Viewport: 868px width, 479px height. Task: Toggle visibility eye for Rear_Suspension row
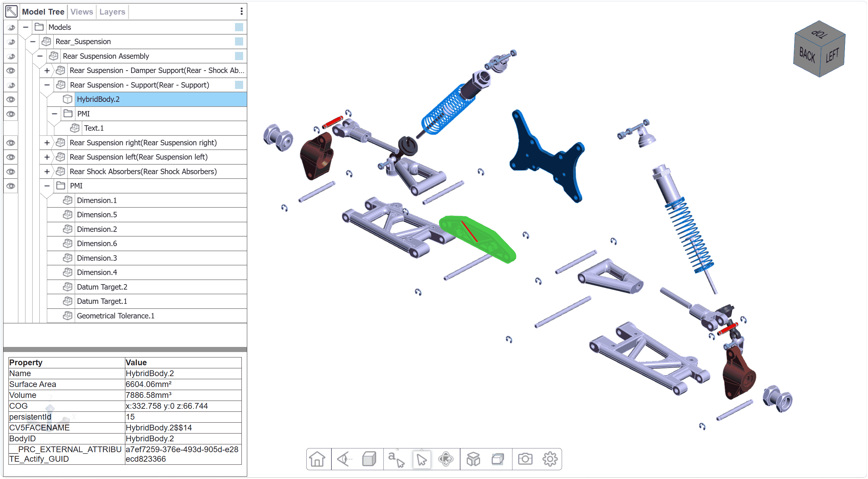[x=11, y=42]
